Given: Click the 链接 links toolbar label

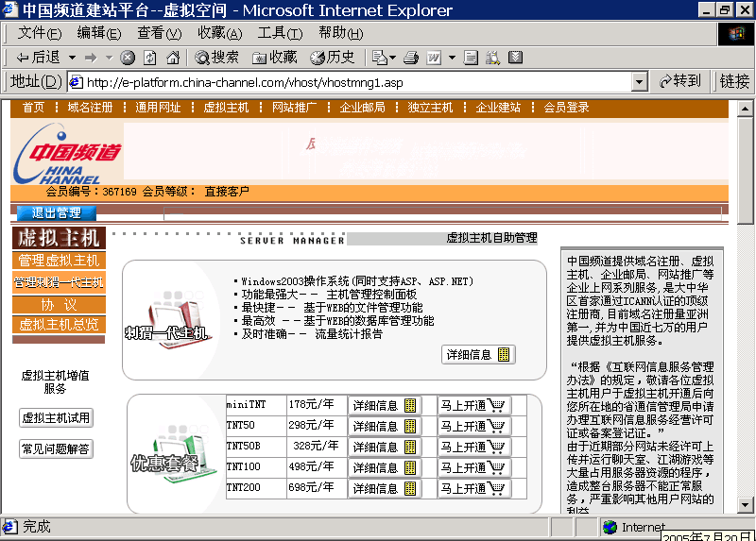Looking at the screenshot, I should (734, 81).
